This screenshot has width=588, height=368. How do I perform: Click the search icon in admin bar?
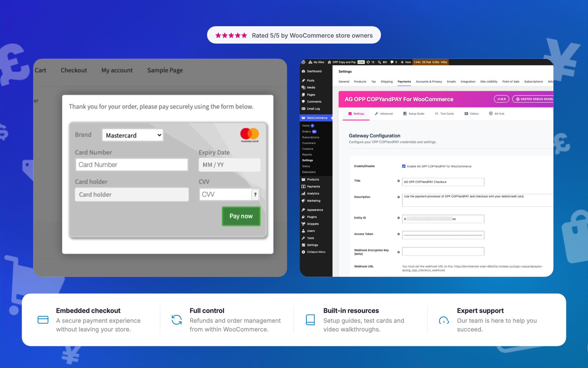click(379, 62)
